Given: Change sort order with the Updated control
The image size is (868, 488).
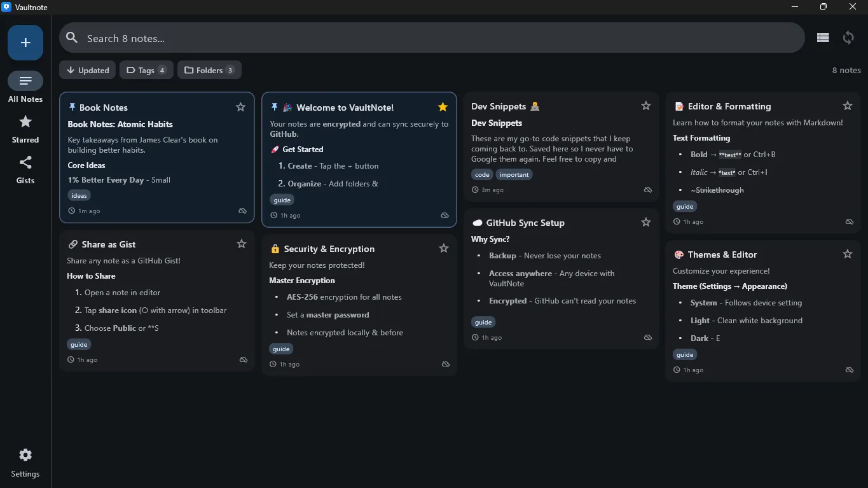Looking at the screenshot, I should 87,70.
